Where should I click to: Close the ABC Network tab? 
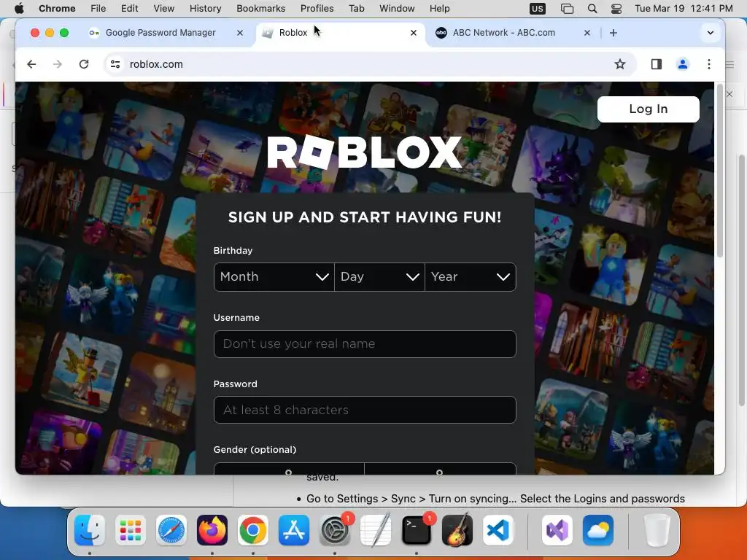(587, 33)
